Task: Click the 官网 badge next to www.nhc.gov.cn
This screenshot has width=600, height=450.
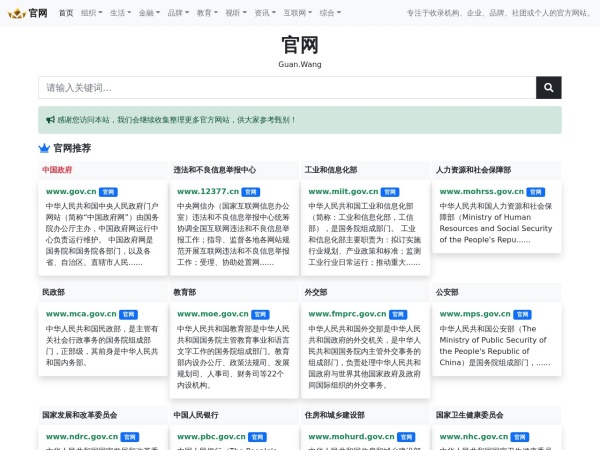Action: point(520,437)
